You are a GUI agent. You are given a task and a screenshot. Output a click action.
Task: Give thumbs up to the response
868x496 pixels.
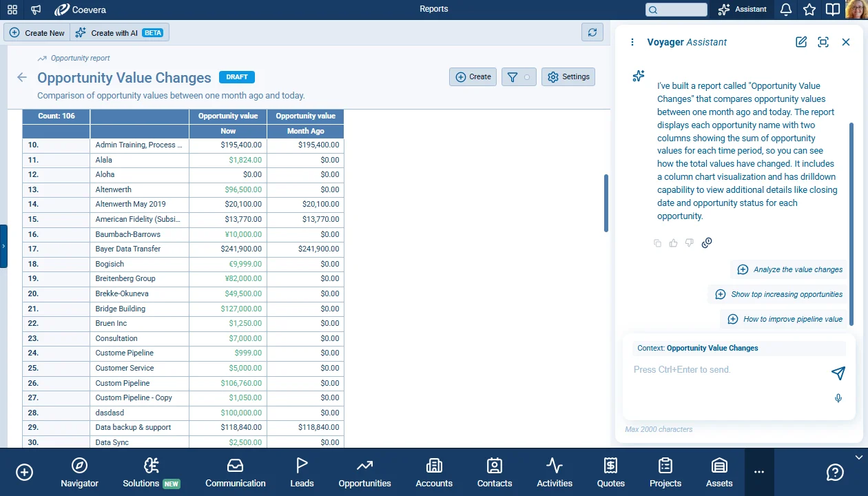tap(673, 243)
